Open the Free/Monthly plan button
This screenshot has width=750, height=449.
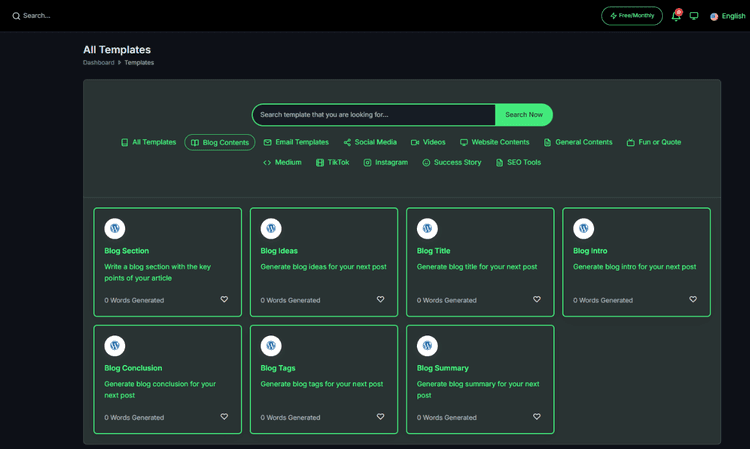pos(632,16)
